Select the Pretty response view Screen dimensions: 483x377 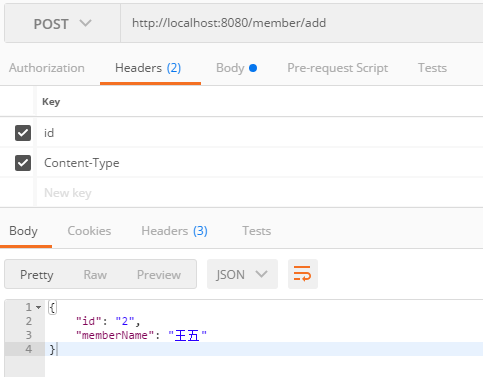(x=37, y=275)
